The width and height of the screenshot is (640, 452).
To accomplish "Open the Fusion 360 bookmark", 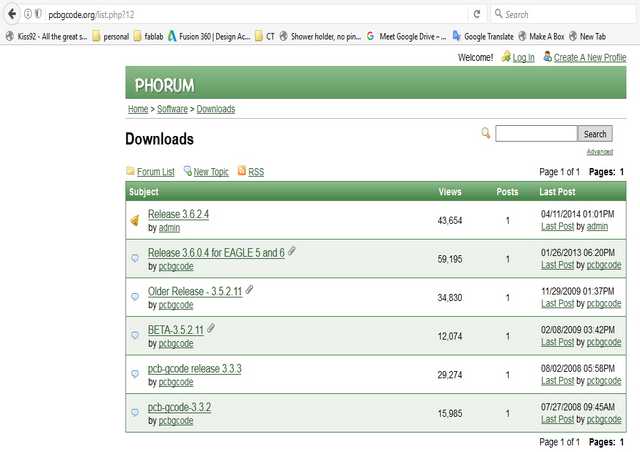I will coord(209,37).
